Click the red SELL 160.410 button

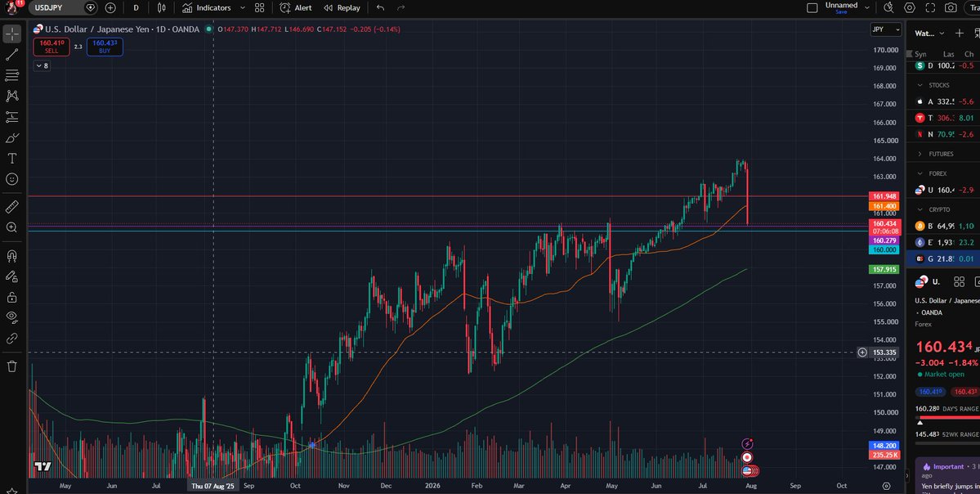51,47
